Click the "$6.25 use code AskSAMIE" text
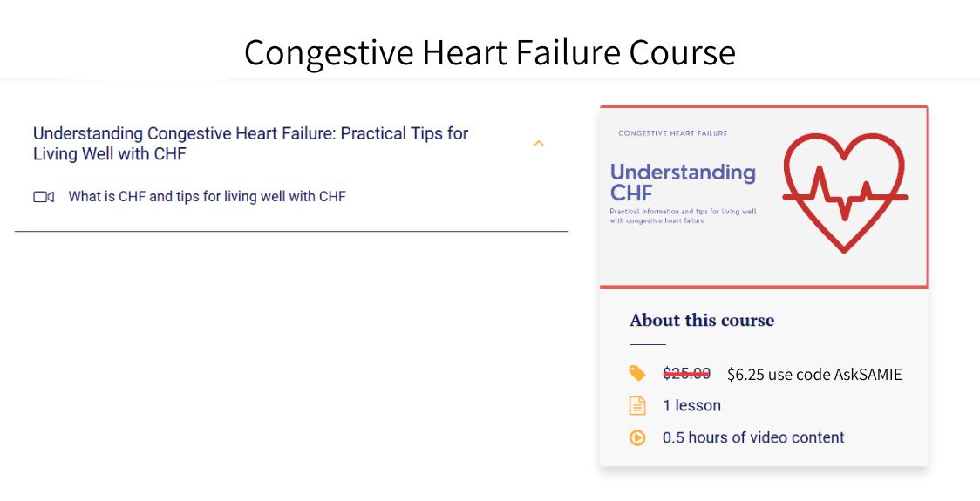Screen dimensions: 980x501 [x=814, y=375]
